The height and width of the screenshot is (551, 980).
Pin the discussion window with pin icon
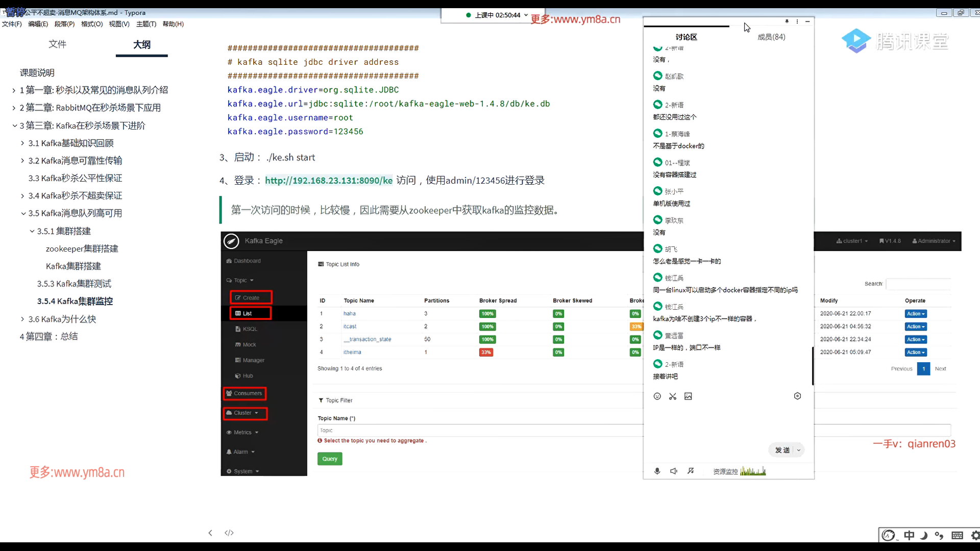tap(787, 21)
